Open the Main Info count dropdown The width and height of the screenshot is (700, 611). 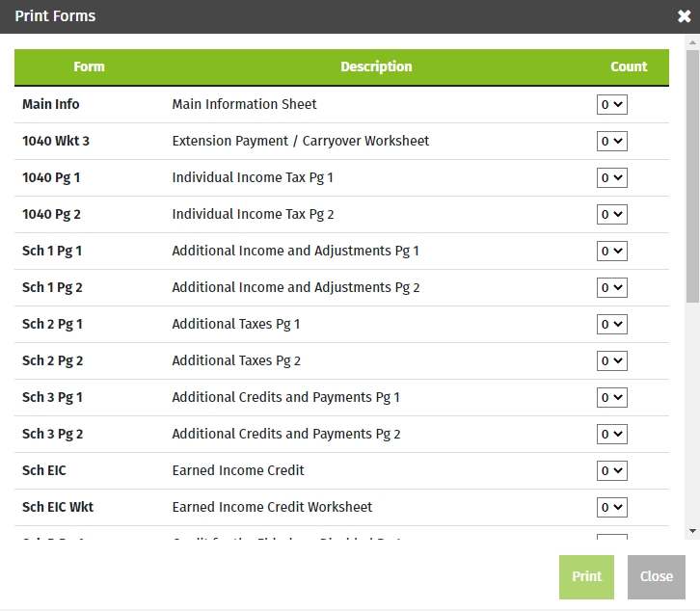[611, 104]
